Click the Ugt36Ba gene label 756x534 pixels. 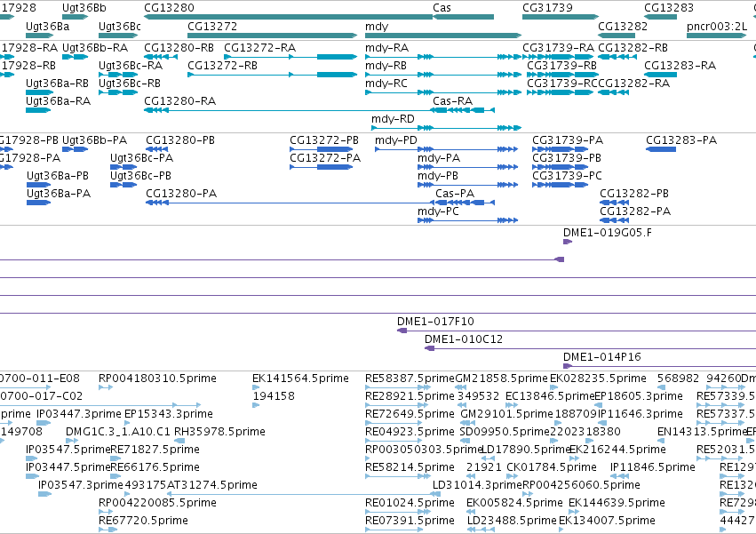(48, 26)
